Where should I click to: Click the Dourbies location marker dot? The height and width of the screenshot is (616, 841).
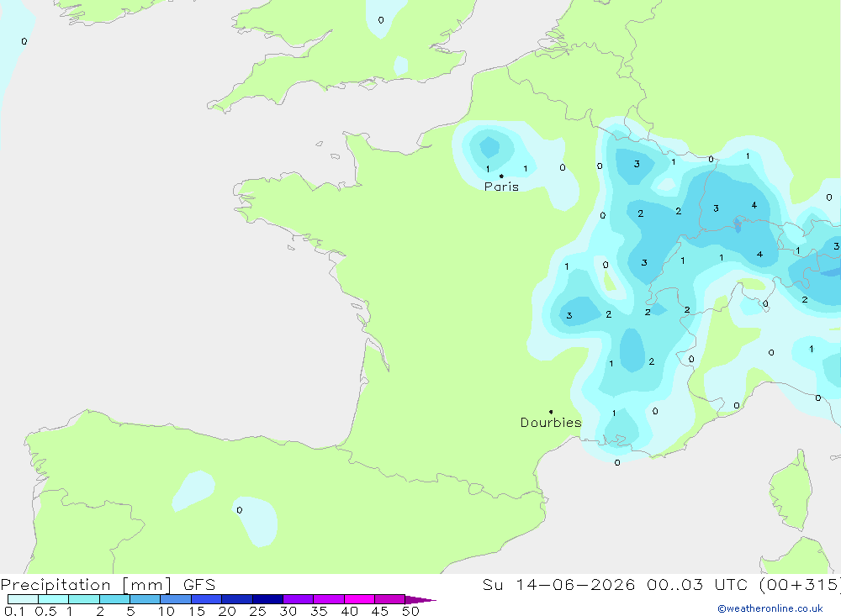click(x=551, y=412)
